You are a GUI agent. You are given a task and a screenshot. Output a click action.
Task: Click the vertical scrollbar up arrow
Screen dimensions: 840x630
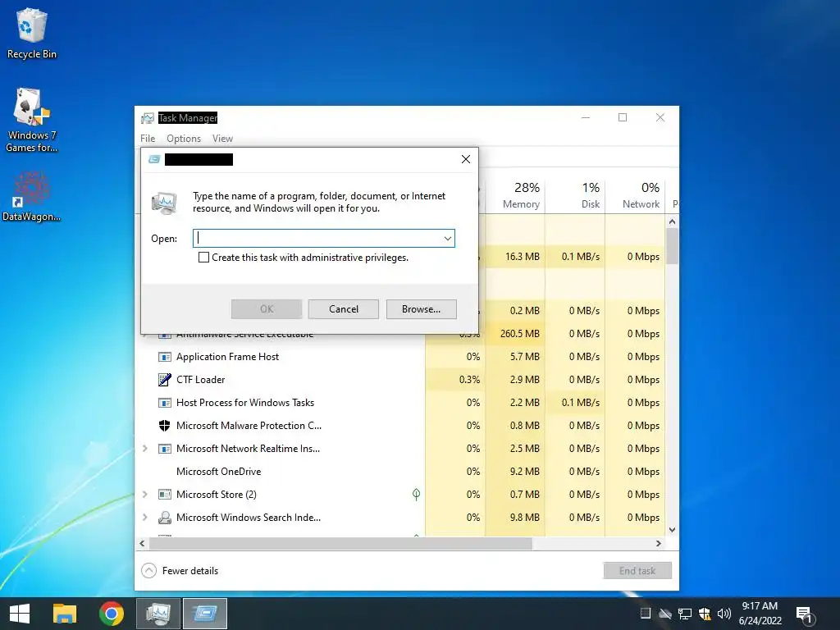point(673,221)
